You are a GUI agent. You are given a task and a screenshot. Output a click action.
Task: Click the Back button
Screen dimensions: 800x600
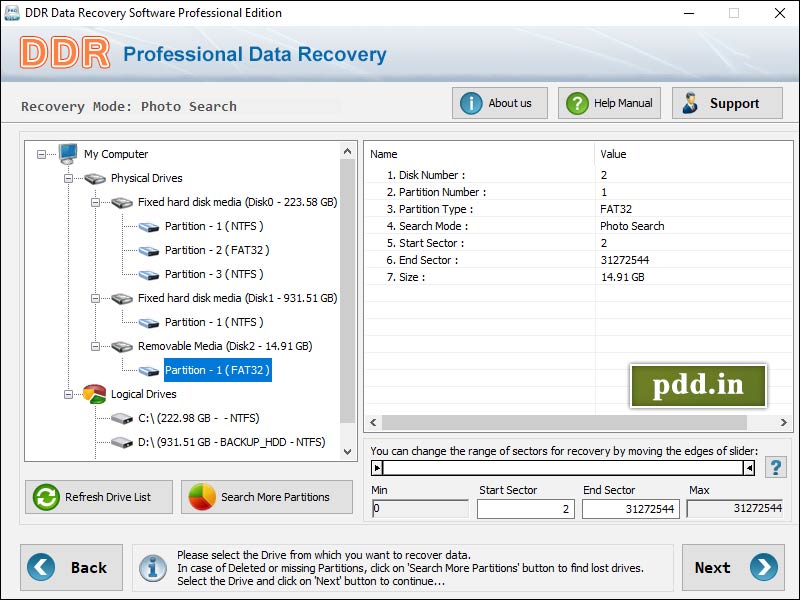click(71, 567)
